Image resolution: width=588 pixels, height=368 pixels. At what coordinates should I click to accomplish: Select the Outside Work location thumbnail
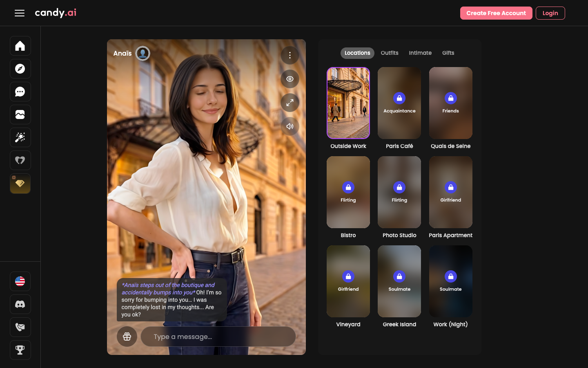(348, 103)
